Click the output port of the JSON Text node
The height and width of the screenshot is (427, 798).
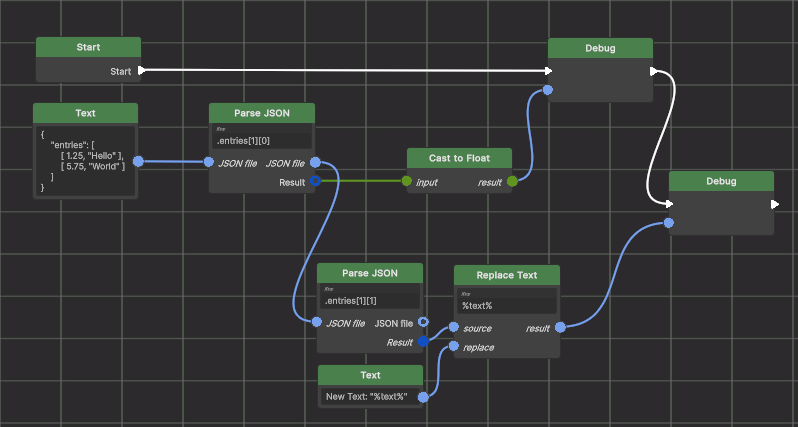pos(138,162)
